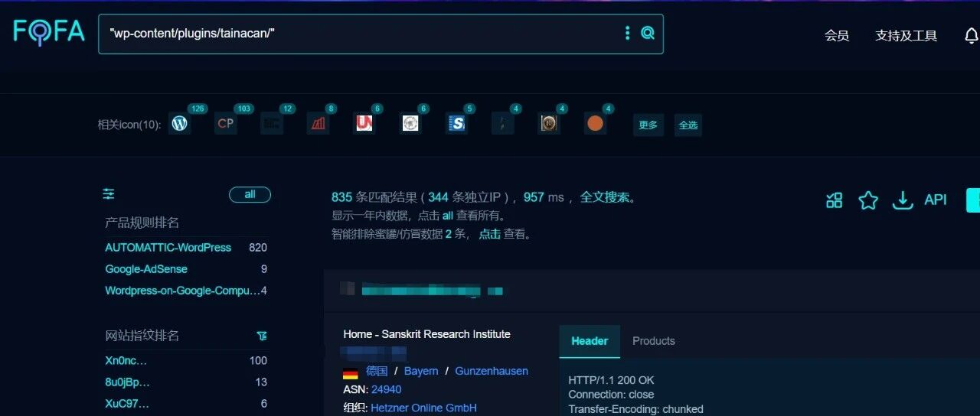The image size is (980, 416).
Task: Click the 全选 select-all button
Action: pyautogui.click(x=688, y=125)
